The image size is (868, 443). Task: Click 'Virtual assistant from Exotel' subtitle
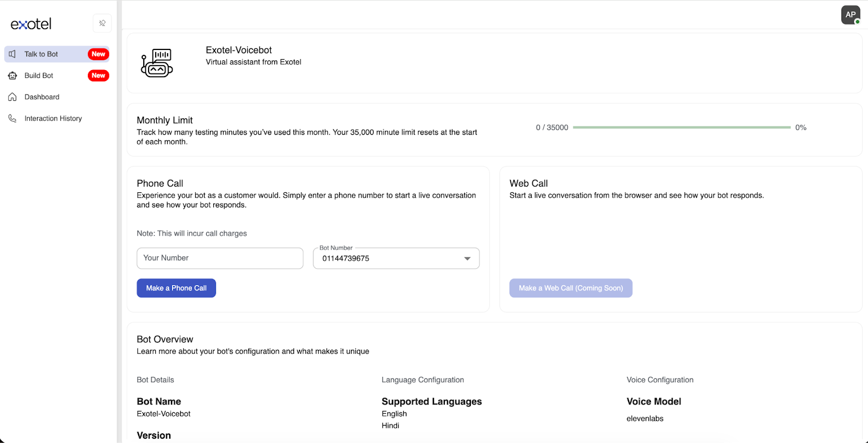[253, 62]
